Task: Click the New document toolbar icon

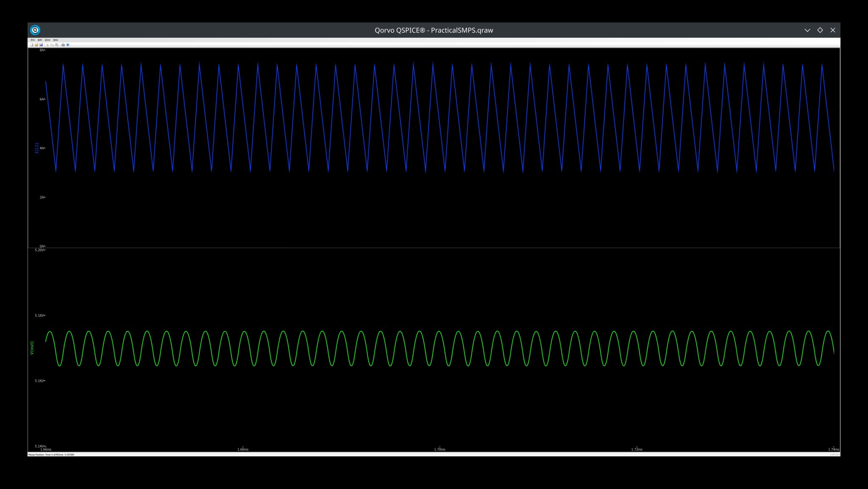Action: click(x=32, y=45)
